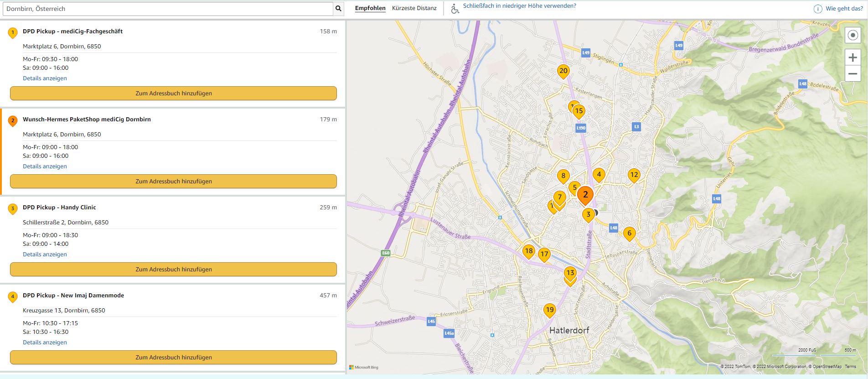Click the search magnifier icon
868x379 pixels.
(x=338, y=9)
